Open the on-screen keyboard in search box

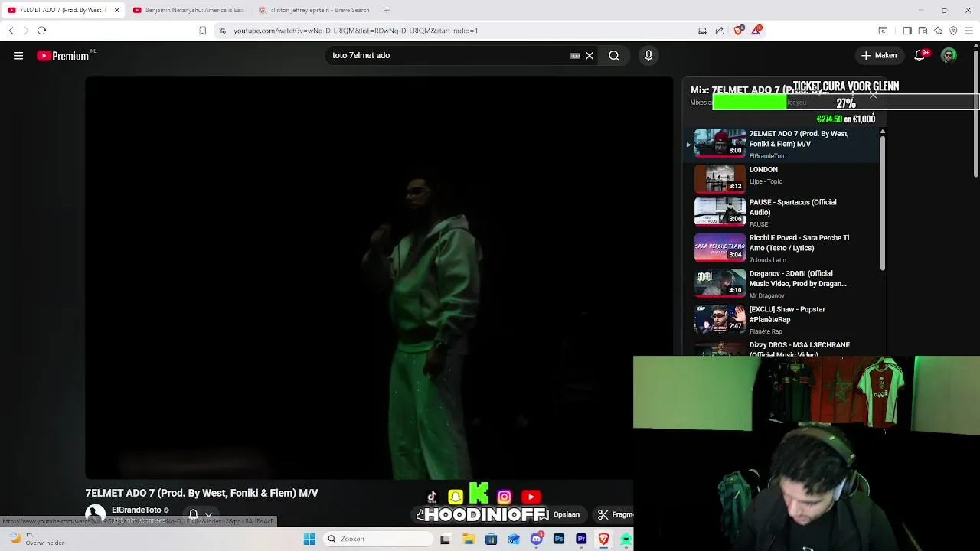pyautogui.click(x=575, y=56)
